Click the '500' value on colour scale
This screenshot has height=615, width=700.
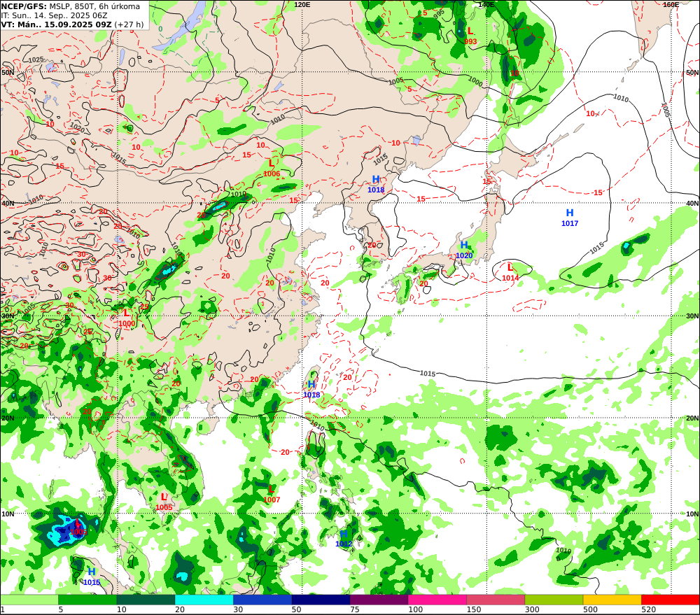(590, 609)
